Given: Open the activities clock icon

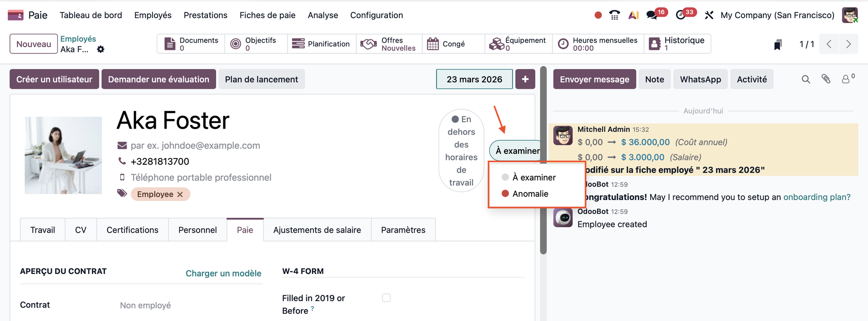Looking at the screenshot, I should click(680, 15).
